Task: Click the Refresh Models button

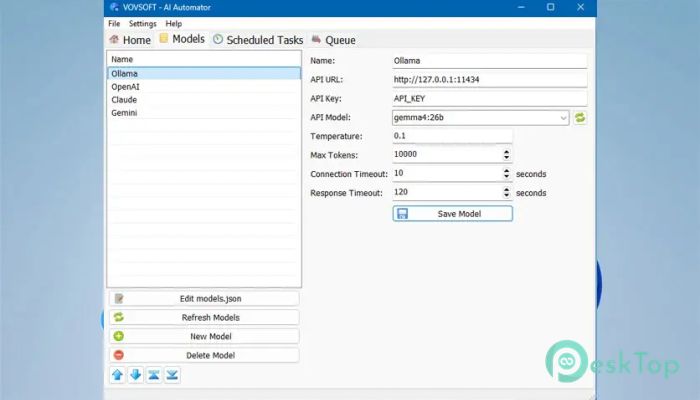Action: pyautogui.click(x=204, y=317)
